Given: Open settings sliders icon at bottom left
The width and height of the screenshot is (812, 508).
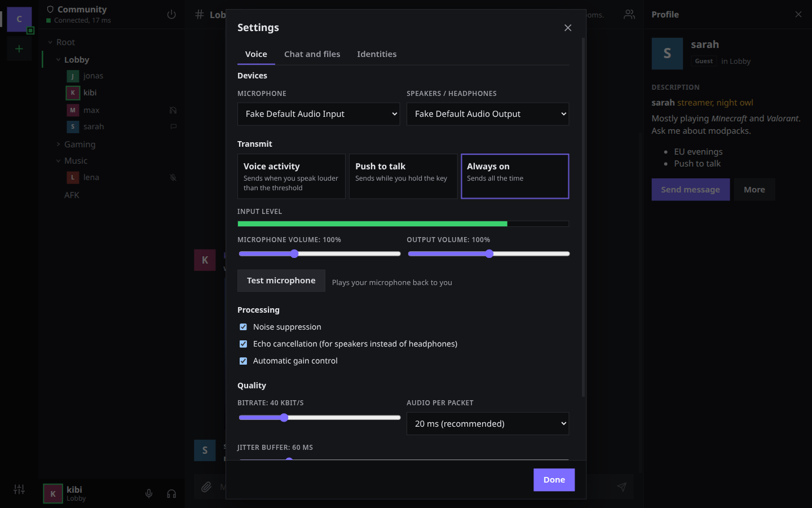Looking at the screenshot, I should pyautogui.click(x=19, y=489).
